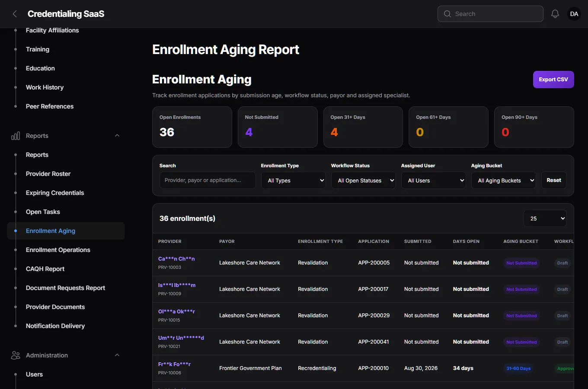Open the Enrollment Type dropdown

[x=294, y=180]
